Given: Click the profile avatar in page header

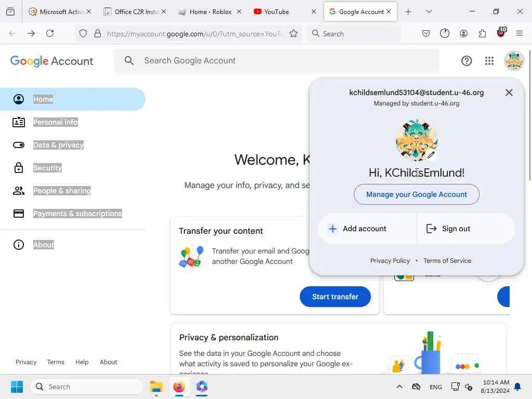Looking at the screenshot, I should tap(514, 61).
